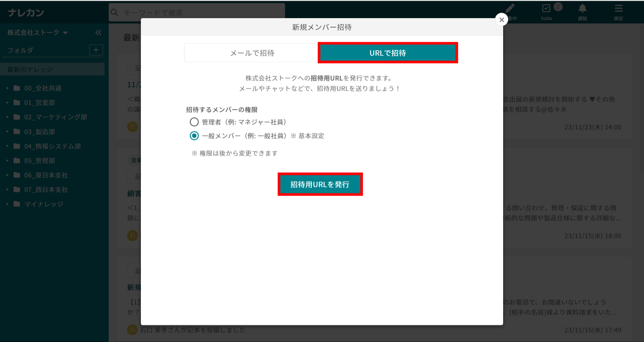
Task: Open the ToDo checklist icon
Action: [x=546, y=8]
